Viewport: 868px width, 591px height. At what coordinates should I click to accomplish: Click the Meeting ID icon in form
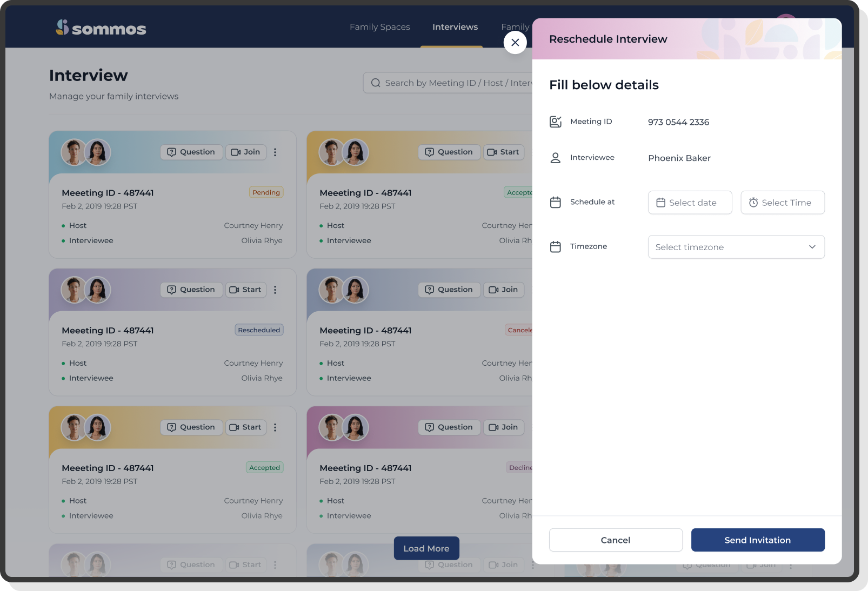point(555,122)
